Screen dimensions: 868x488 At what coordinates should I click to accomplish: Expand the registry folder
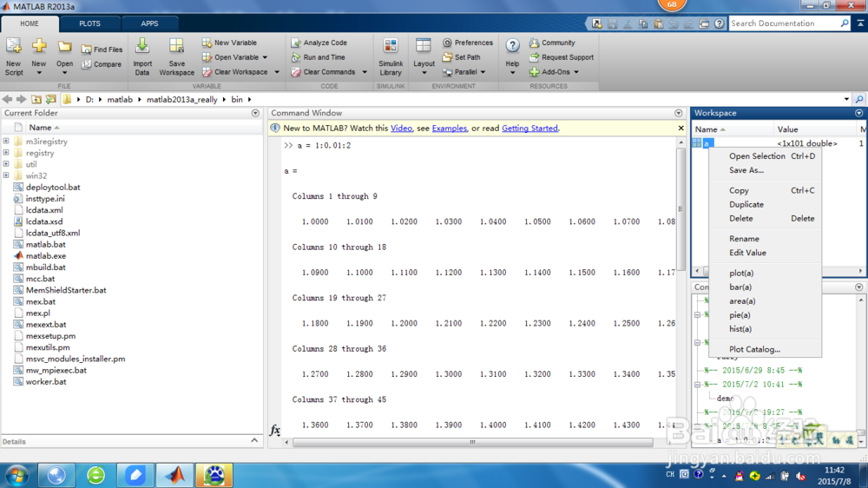click(6, 152)
